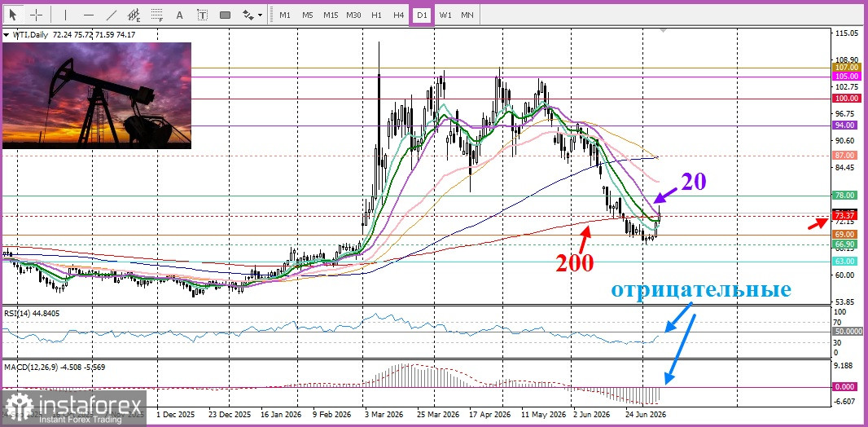Switch to M1 timeframe
This screenshot has width=868, height=427.
285,15
